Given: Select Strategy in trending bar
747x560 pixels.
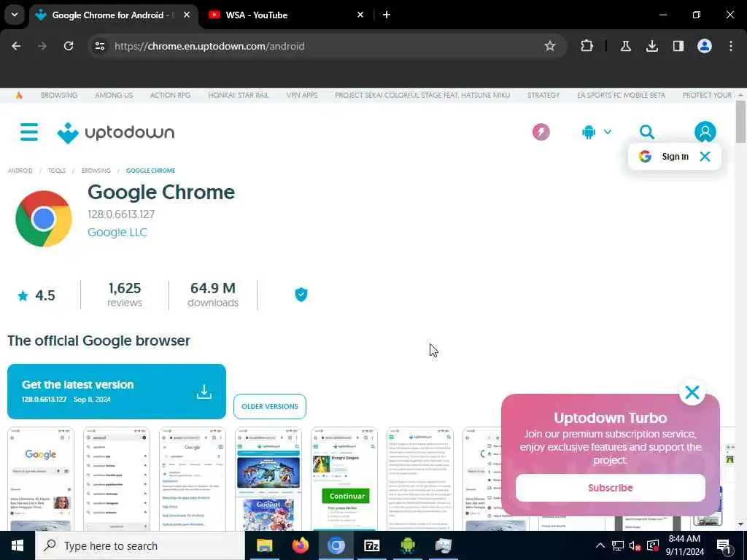Looking at the screenshot, I should tap(543, 96).
